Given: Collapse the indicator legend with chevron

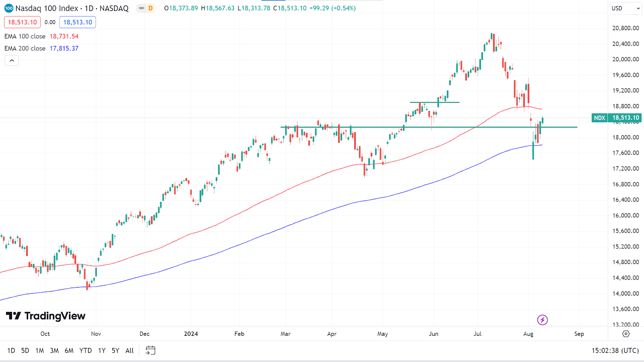Looking at the screenshot, I should (x=12, y=60).
